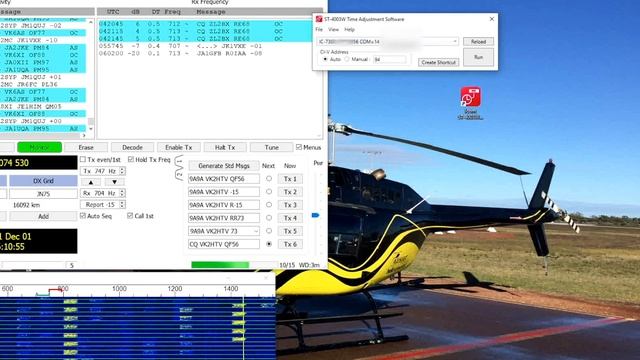This screenshot has height=360, width=640.
Task: Toggle the green Monitor button
Action: click(40, 147)
